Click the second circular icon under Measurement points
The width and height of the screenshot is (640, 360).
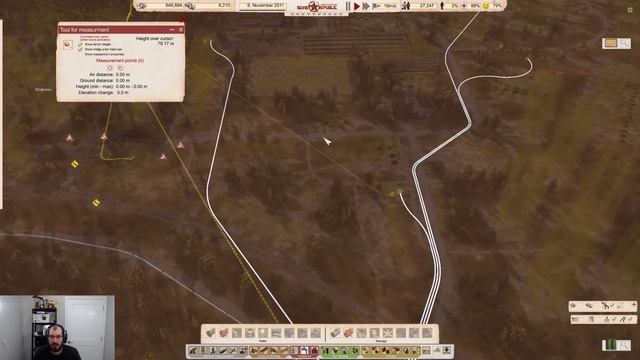(x=120, y=68)
